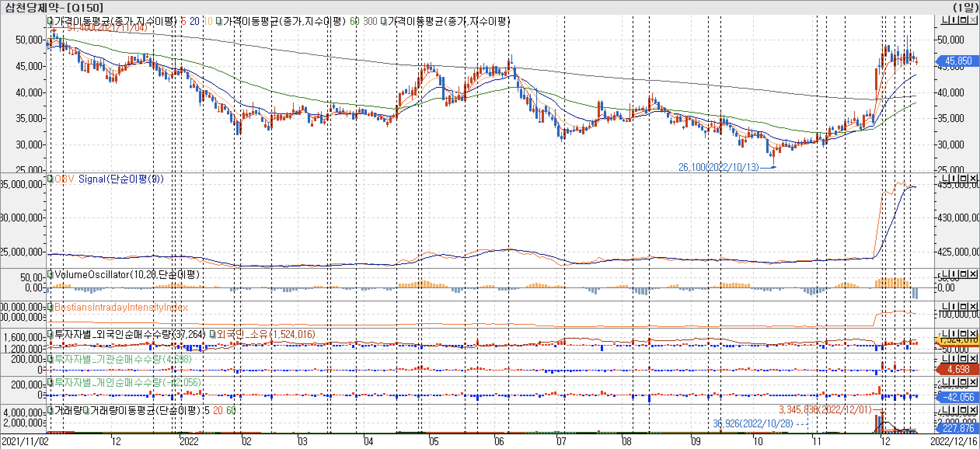Close the BostiansIntradayIntensityIndex panel
This screenshot has width=980, height=449.
[x=973, y=307]
